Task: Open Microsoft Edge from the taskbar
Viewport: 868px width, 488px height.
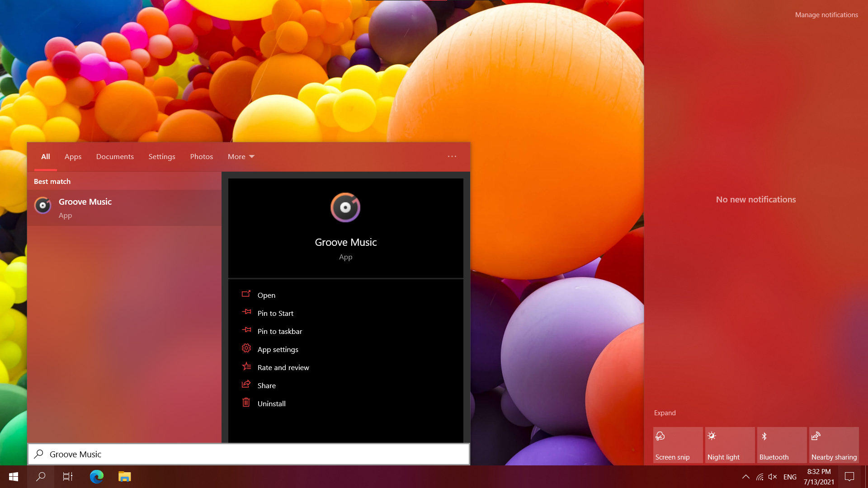Action: [96, 477]
